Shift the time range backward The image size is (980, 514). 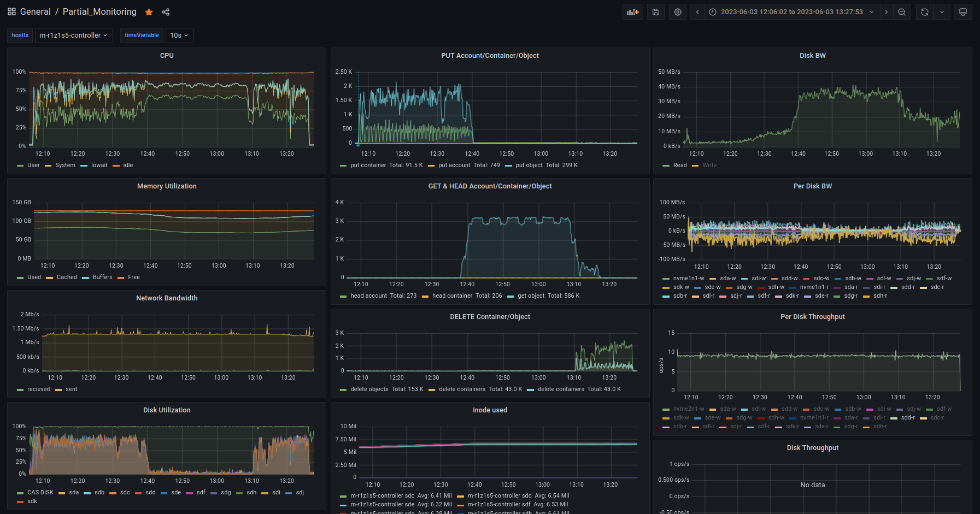tap(697, 12)
